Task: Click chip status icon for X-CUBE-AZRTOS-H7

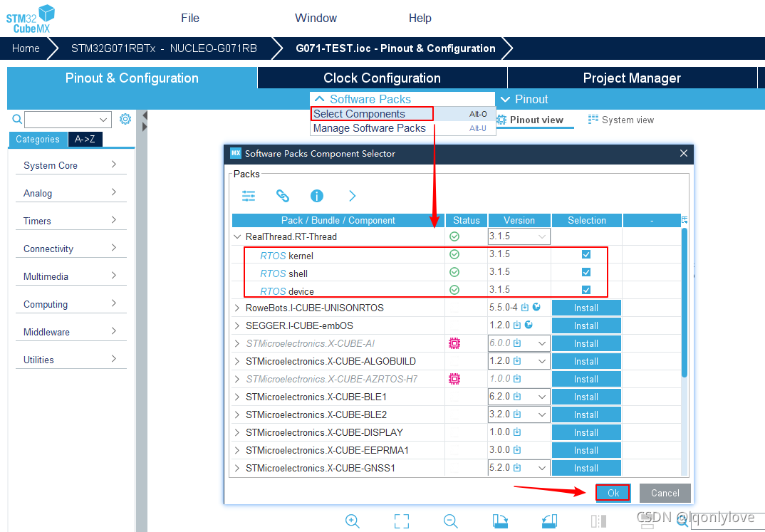Action: 454,379
